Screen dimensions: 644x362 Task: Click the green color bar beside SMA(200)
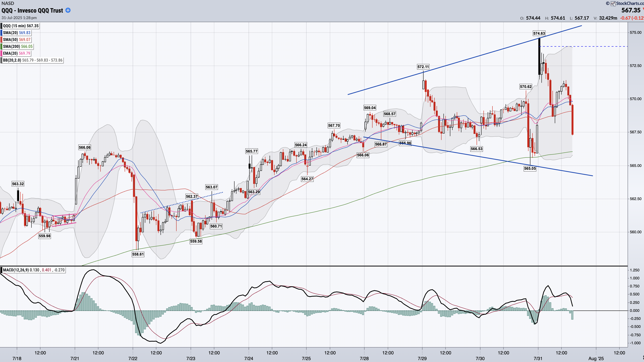1,47
